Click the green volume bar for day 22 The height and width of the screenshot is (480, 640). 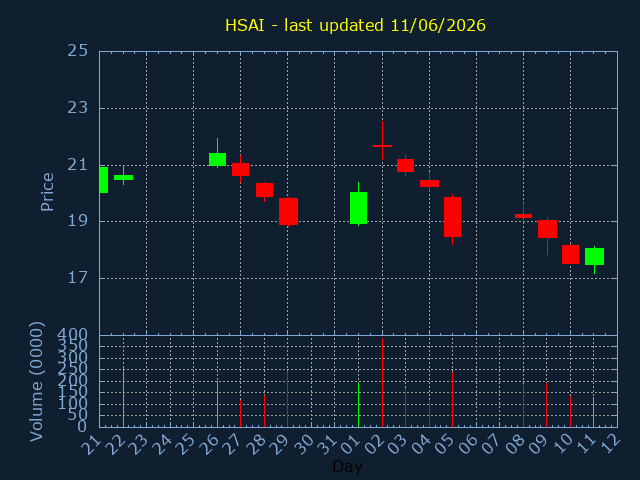(123, 397)
